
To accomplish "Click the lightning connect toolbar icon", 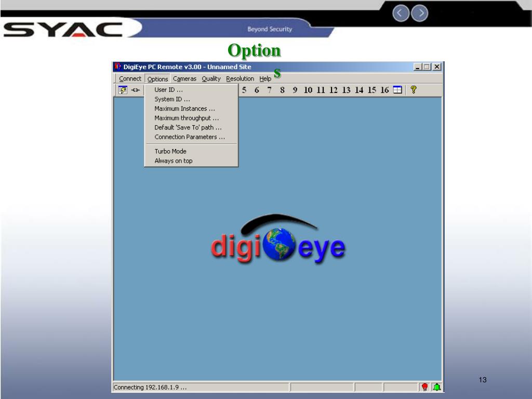I will [123, 90].
